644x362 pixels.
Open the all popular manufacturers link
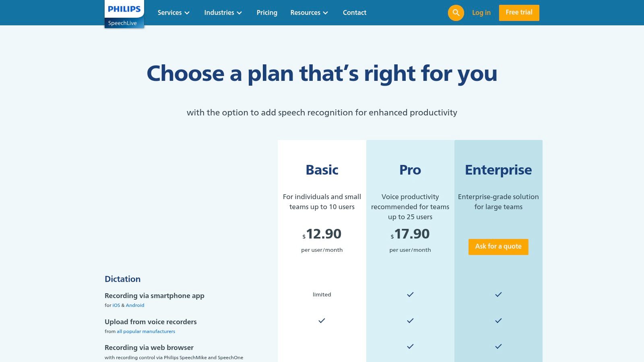tap(146, 331)
